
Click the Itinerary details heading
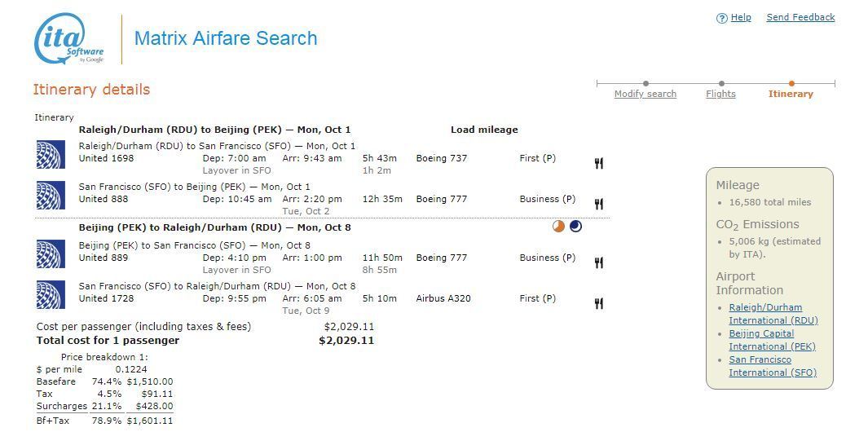[91, 89]
